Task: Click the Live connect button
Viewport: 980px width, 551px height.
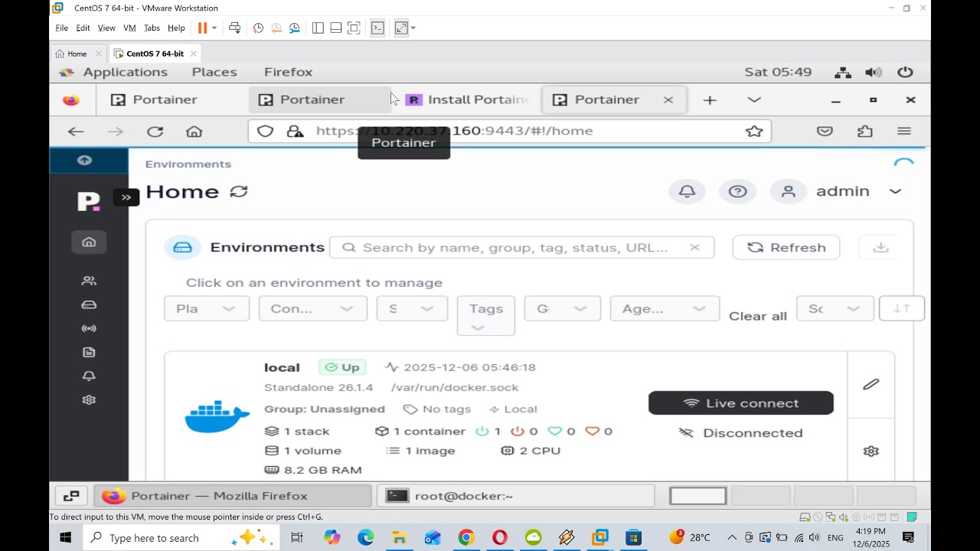Action: [741, 403]
